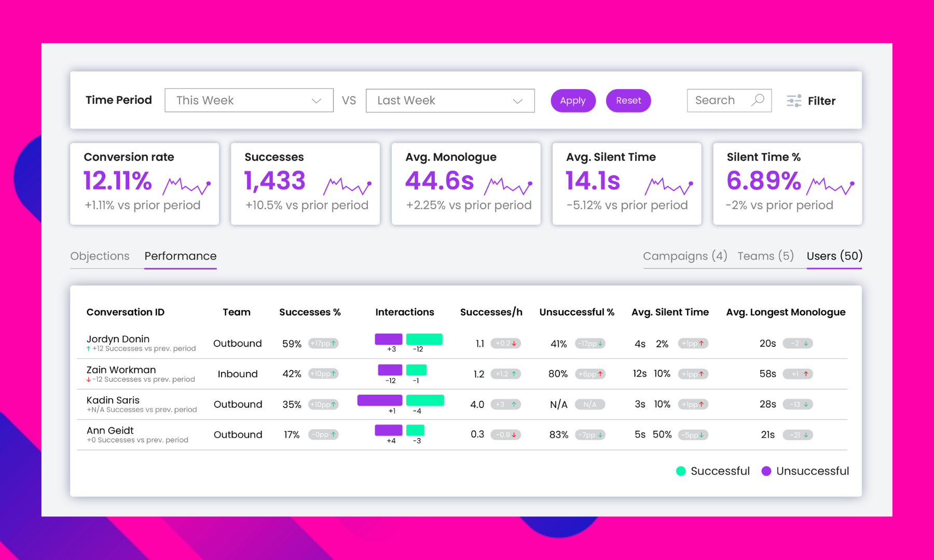The image size is (934, 560).
Task: Click Jordyn Donin's green interactions bar
Action: tap(424, 339)
